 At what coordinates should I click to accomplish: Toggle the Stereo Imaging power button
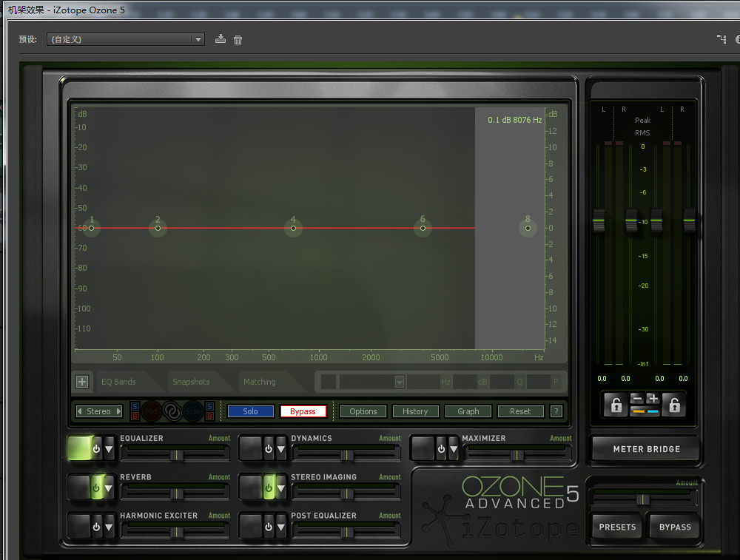(269, 488)
